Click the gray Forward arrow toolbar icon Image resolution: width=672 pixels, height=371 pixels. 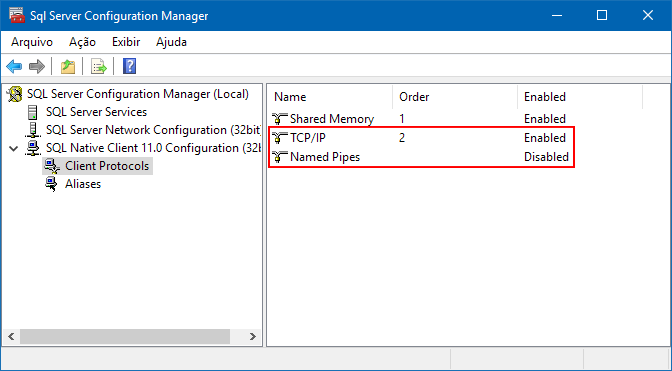(x=37, y=66)
